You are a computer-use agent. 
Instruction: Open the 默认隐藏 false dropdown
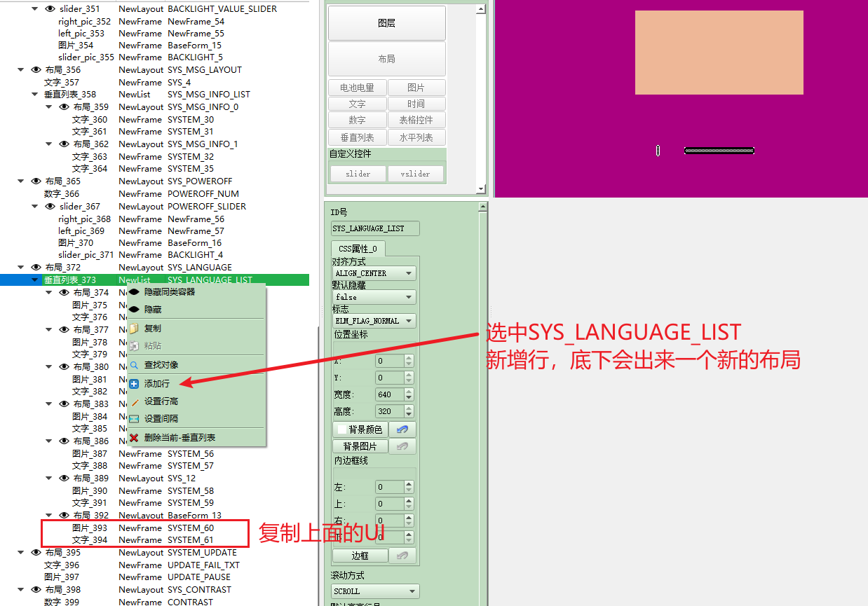click(374, 297)
